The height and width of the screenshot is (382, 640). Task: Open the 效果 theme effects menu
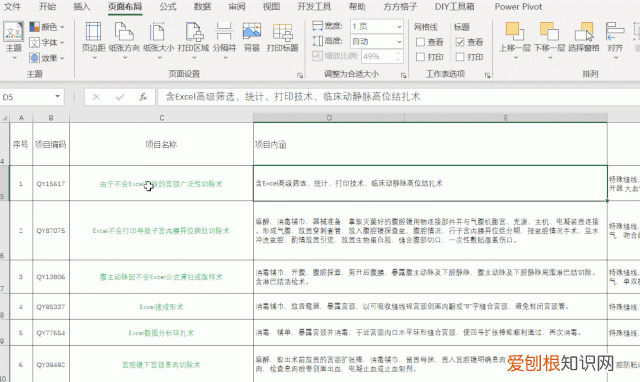[47, 58]
